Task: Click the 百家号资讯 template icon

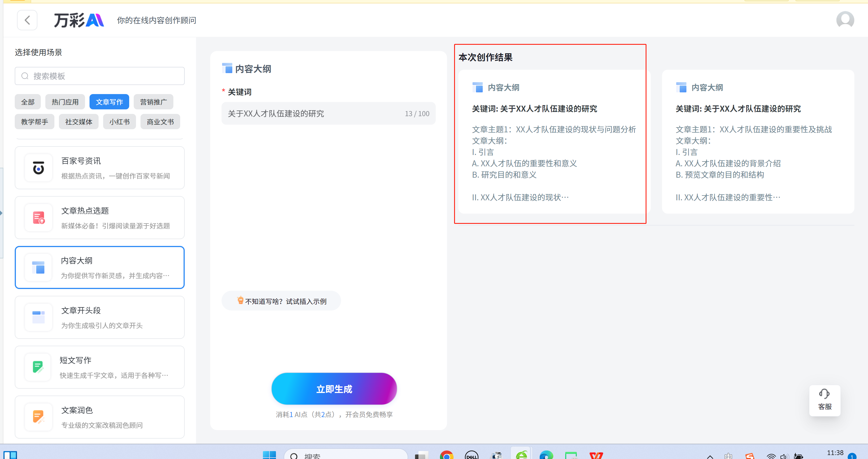Action: pos(39,168)
